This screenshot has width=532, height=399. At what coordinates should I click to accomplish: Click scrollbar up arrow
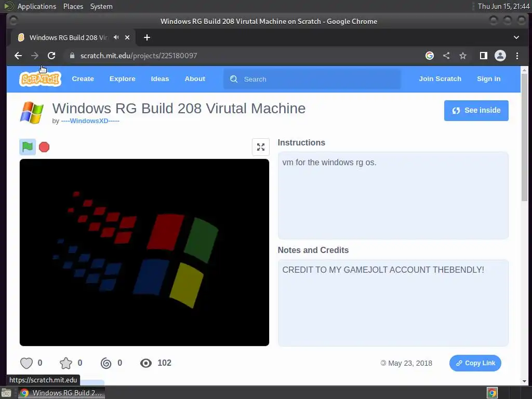click(x=524, y=70)
